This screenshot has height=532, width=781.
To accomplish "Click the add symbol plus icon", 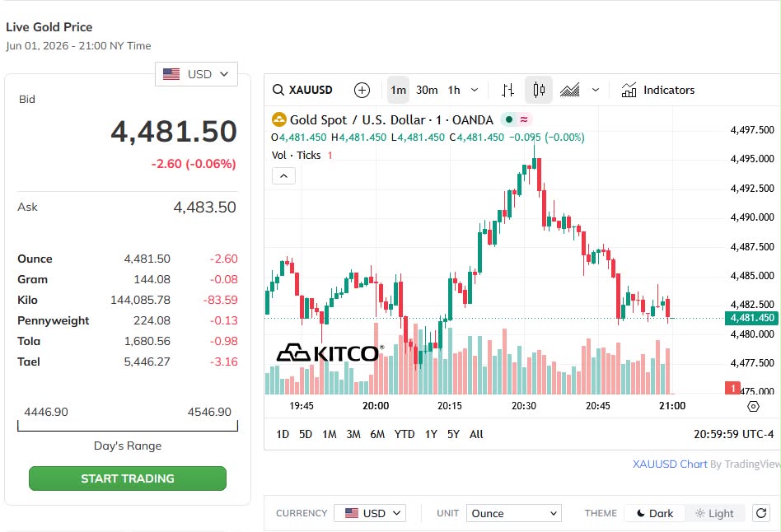I will (362, 90).
